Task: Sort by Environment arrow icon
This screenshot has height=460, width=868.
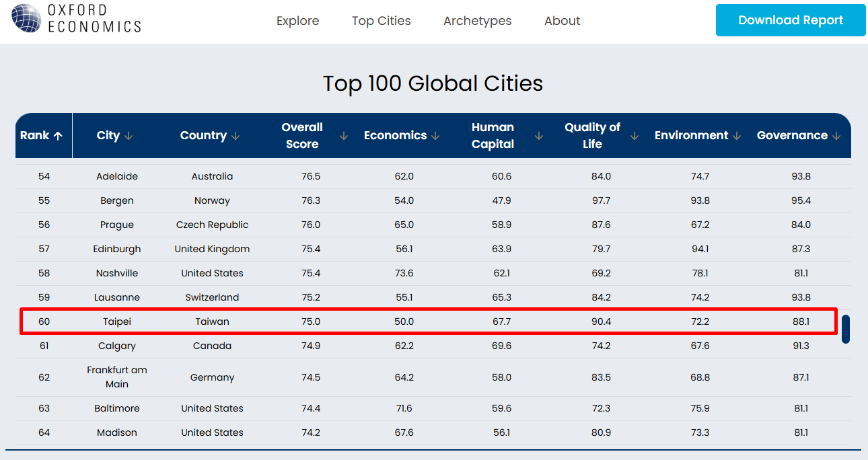Action: [737, 136]
